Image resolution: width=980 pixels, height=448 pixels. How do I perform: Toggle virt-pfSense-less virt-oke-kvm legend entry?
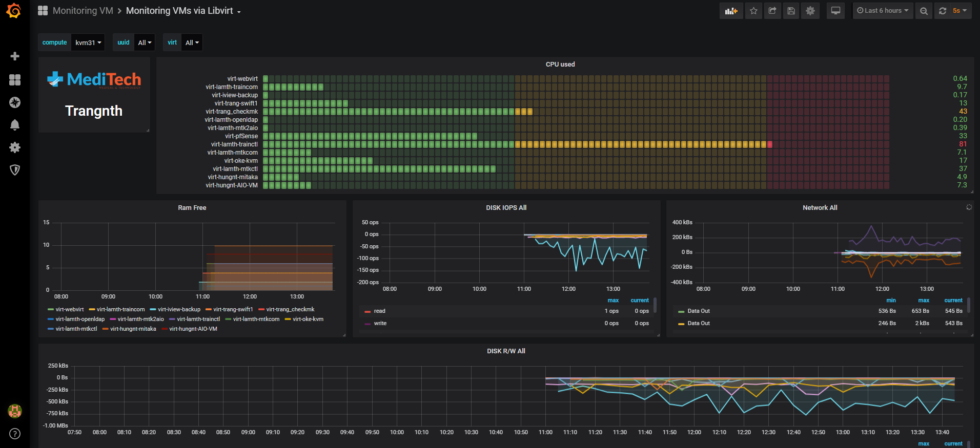click(304, 319)
